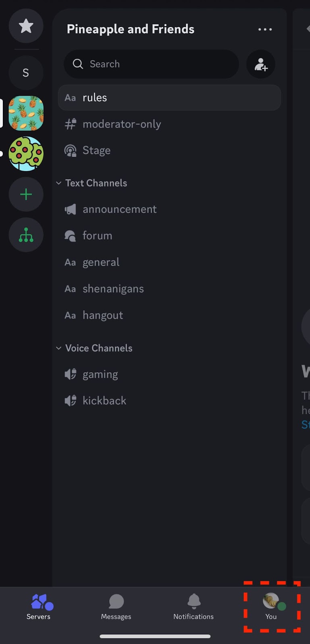Open the moderator-only channel
Viewport: 310px width, 644px height.
point(122,124)
